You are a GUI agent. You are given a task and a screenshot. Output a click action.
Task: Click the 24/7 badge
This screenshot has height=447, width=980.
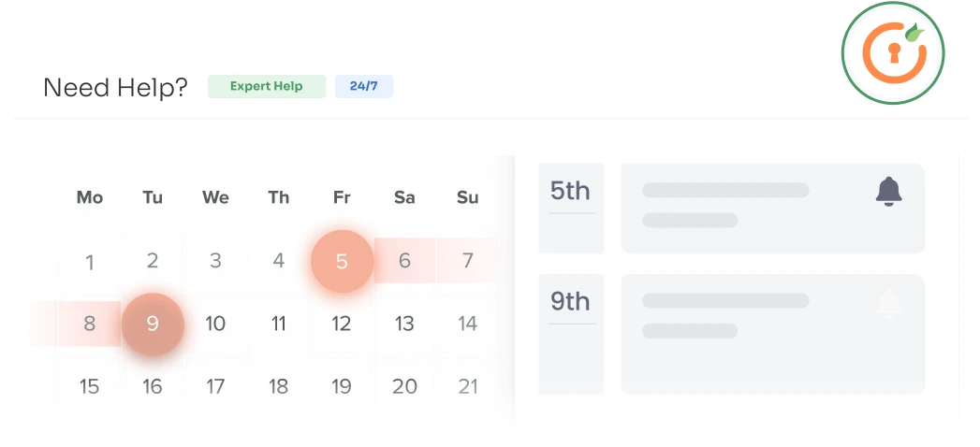pos(363,87)
